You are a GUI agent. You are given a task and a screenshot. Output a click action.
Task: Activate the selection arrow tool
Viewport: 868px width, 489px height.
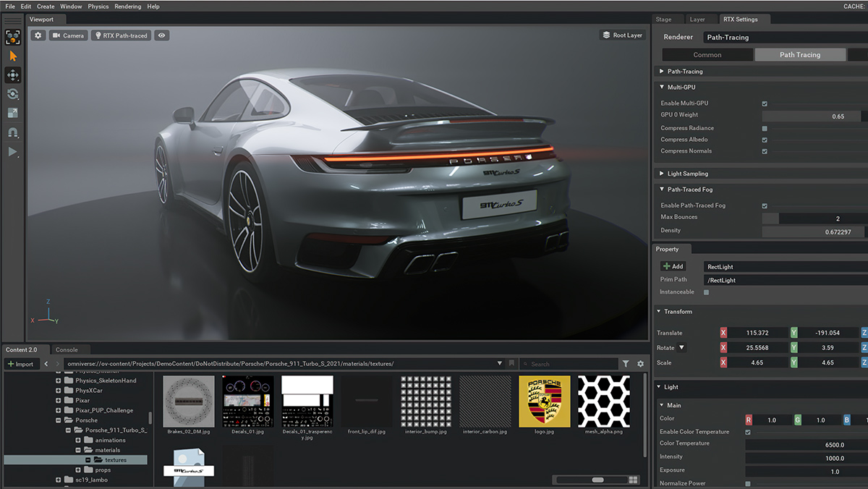[x=12, y=54]
